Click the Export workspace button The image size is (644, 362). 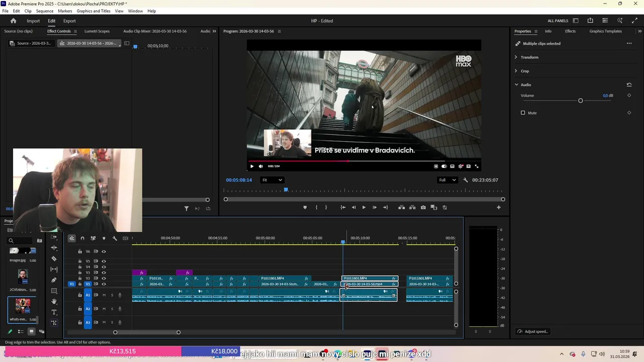click(69, 21)
